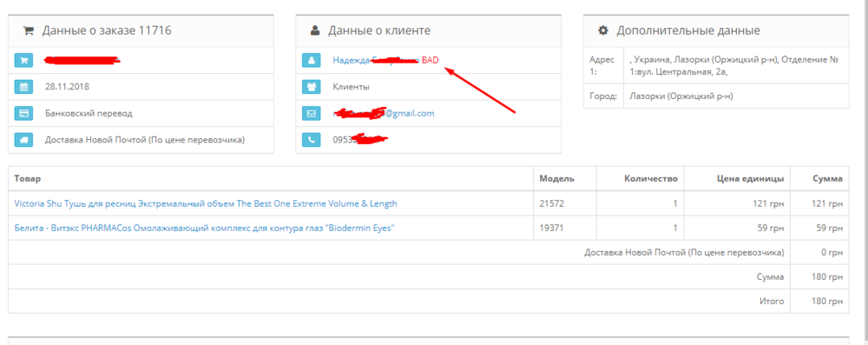Click the subtotal value 180 грн beside Сумма
Viewport: 868px width, 345px height.
[x=827, y=276]
